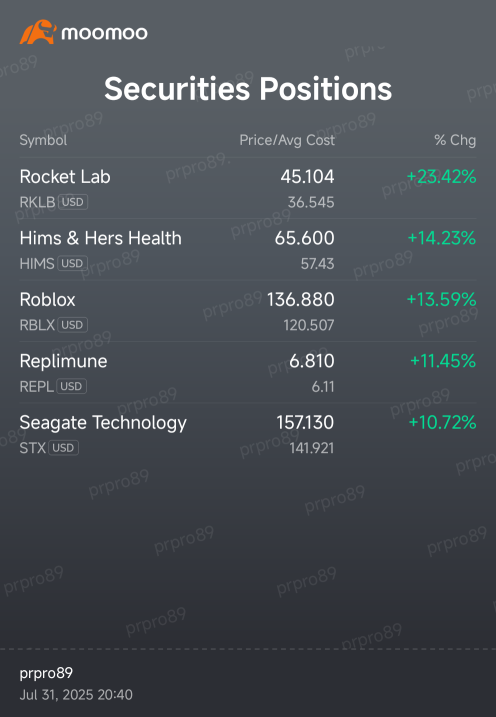
Task: Click the USD badge next to STX
Action: tap(64, 448)
